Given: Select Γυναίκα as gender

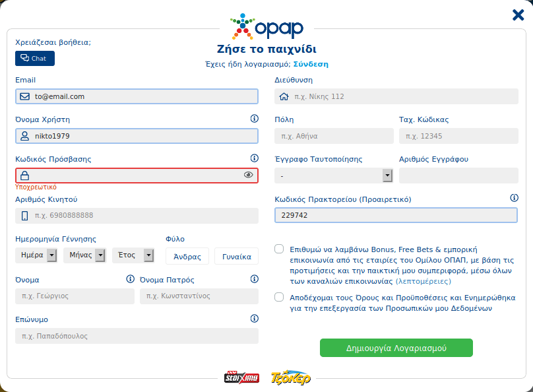Looking at the screenshot, I should tap(237, 256).
